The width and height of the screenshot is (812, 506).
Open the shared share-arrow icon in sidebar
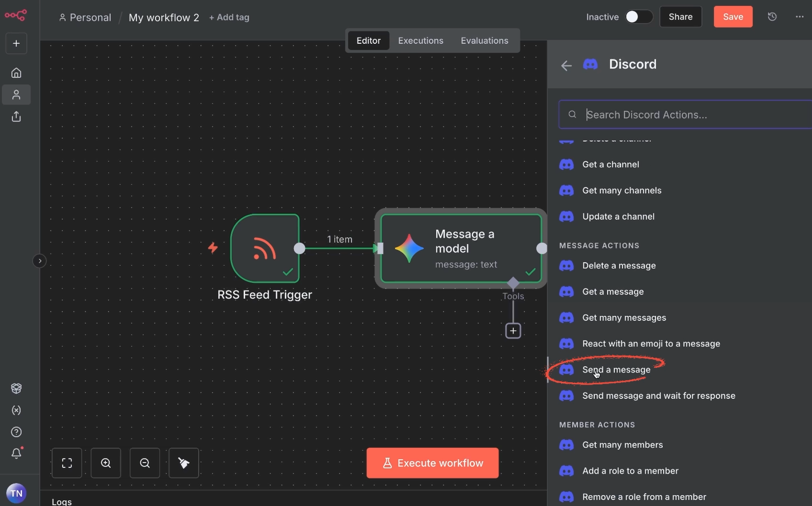click(16, 117)
